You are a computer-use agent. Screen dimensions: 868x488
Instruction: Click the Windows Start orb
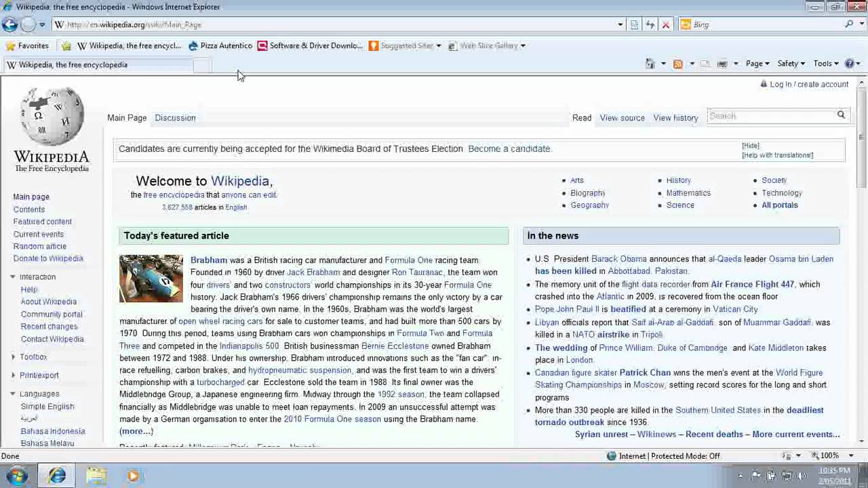coord(17,476)
